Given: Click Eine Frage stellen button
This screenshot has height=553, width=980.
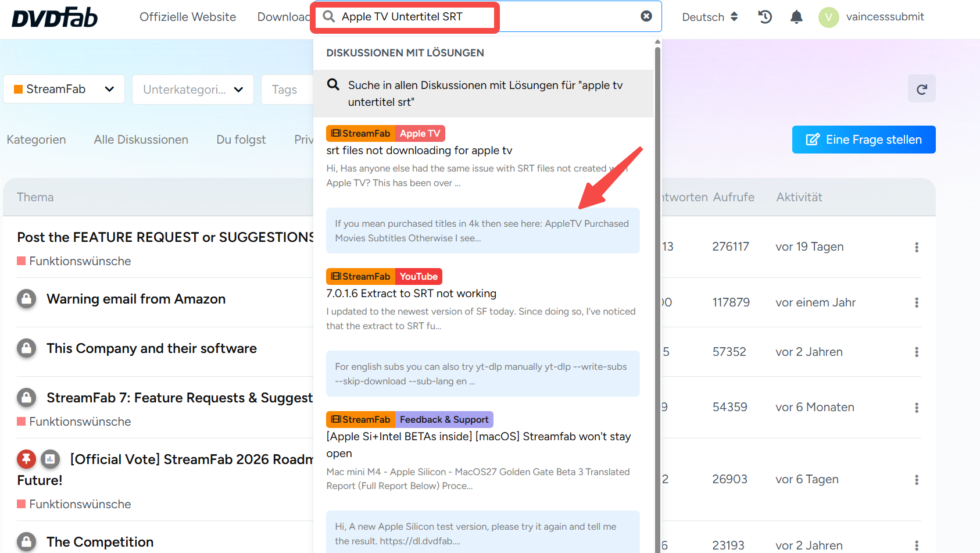Looking at the screenshot, I should 864,140.
